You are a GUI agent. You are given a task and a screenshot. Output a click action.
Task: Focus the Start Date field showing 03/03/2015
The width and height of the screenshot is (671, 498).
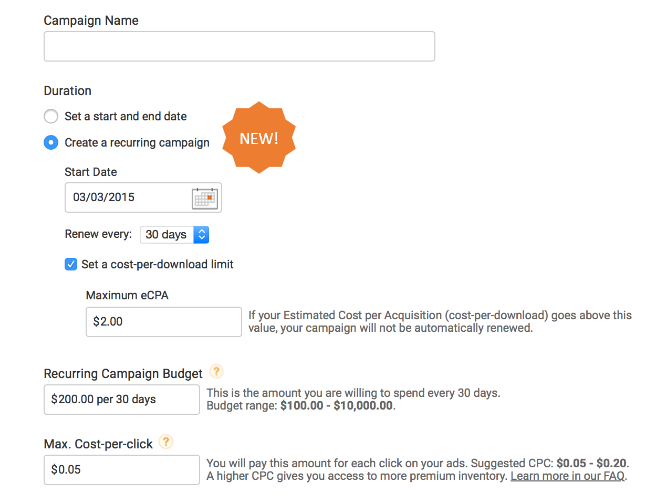(127, 198)
